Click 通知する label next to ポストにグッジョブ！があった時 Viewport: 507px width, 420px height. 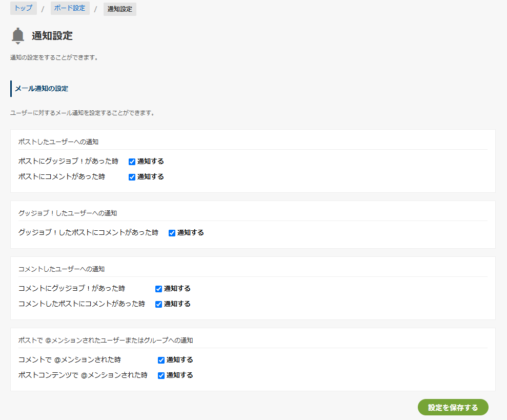(x=150, y=161)
